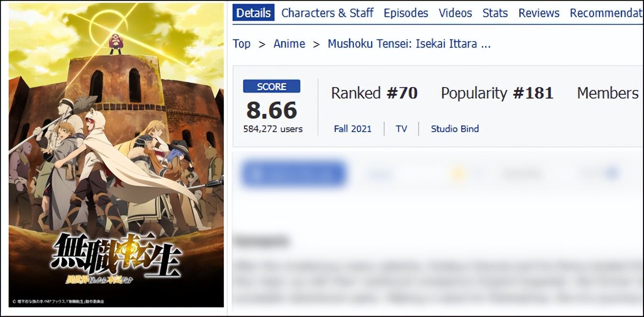
Task: Click the yellow star rating icon
Action: (459, 174)
